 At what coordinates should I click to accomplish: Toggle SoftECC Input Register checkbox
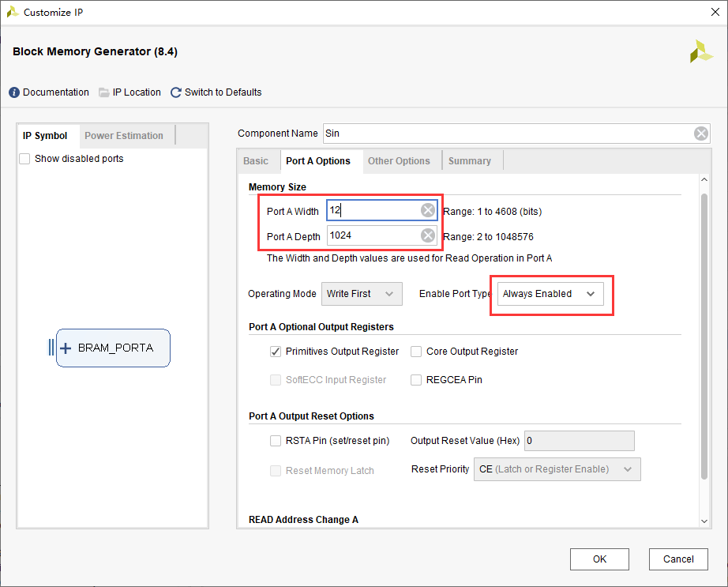pos(276,380)
